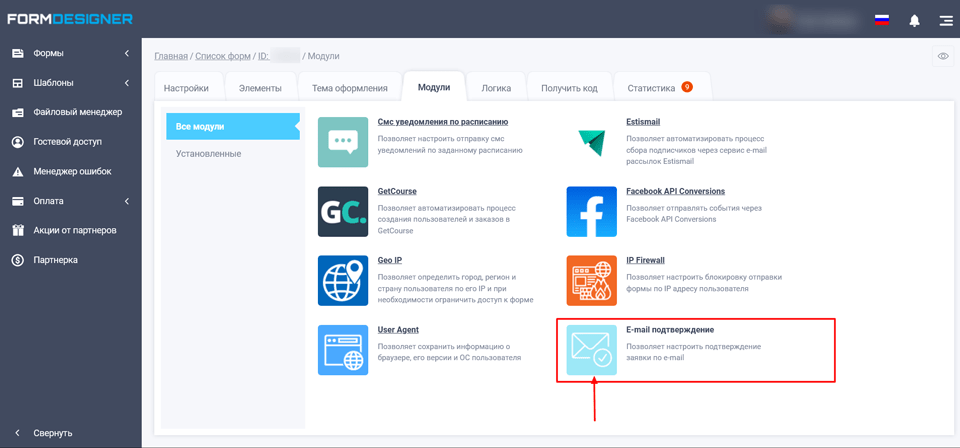Click the E-mail подтверждение envelope icon
Image resolution: width=960 pixels, height=448 pixels.
click(591, 350)
